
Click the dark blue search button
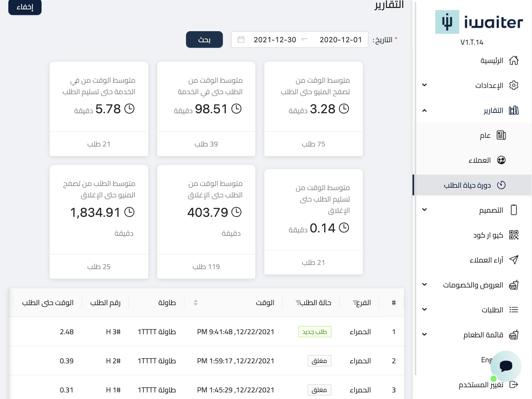(x=204, y=40)
